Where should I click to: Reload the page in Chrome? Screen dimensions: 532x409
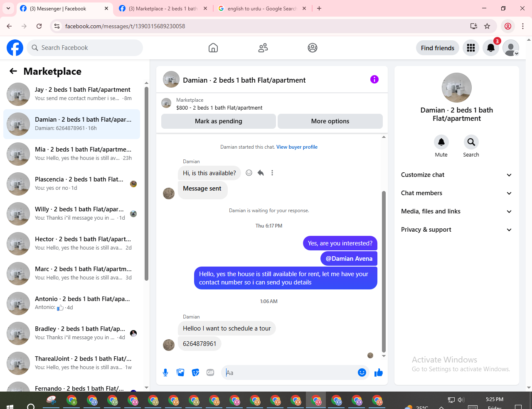(39, 26)
